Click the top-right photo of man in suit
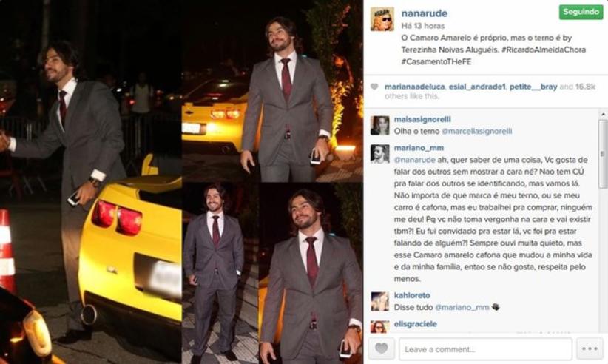Viewport: 608px width, 364px height. click(x=272, y=91)
